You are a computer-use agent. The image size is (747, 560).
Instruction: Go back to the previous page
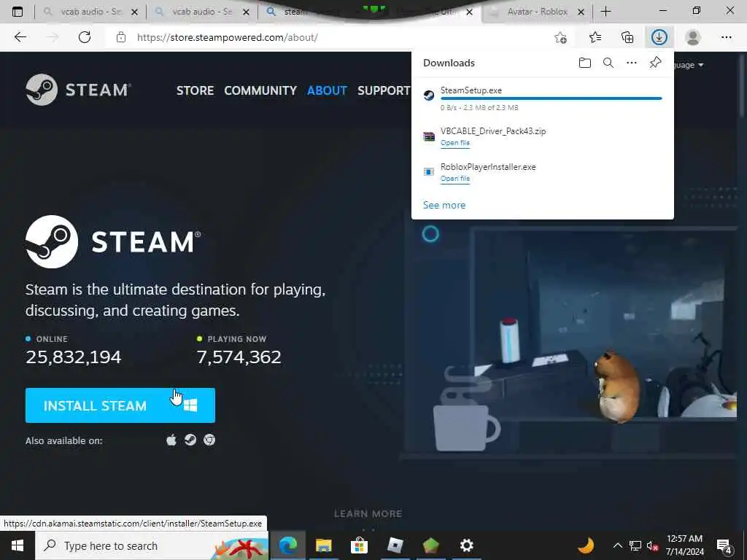click(x=20, y=37)
